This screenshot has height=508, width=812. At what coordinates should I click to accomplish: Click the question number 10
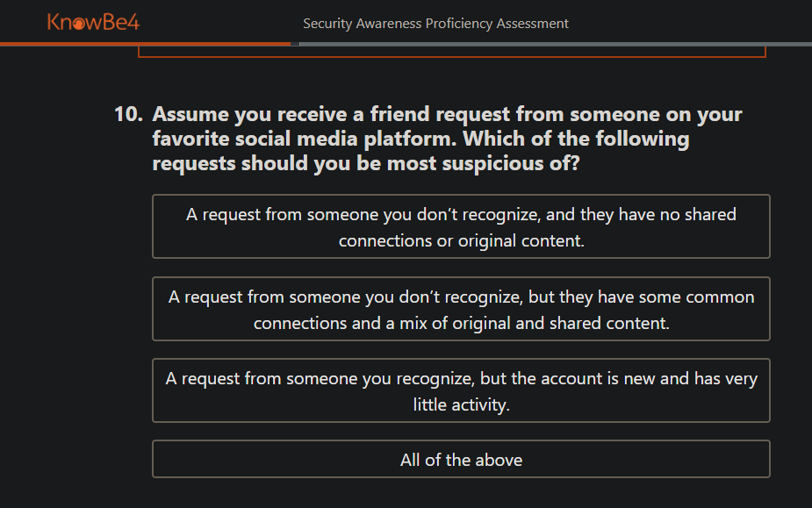tap(128, 114)
